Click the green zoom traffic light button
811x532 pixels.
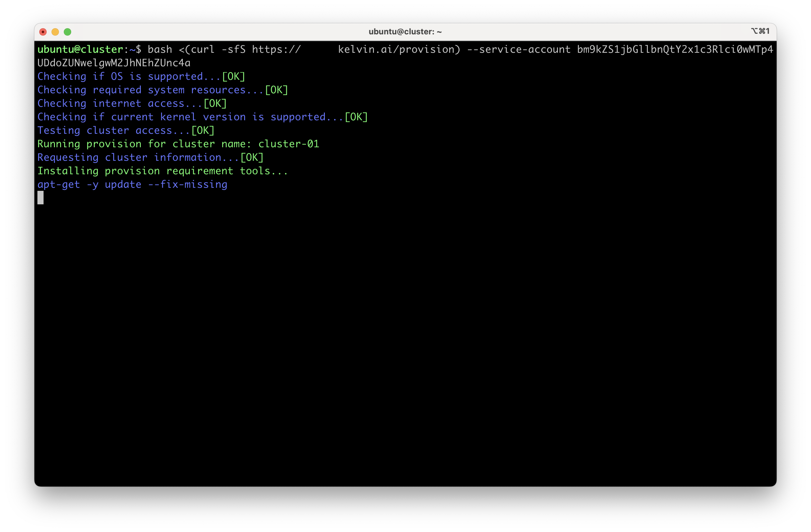68,32
